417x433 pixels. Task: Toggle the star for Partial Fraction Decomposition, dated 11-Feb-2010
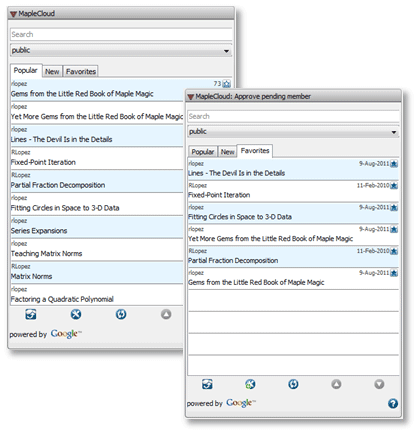pos(394,251)
